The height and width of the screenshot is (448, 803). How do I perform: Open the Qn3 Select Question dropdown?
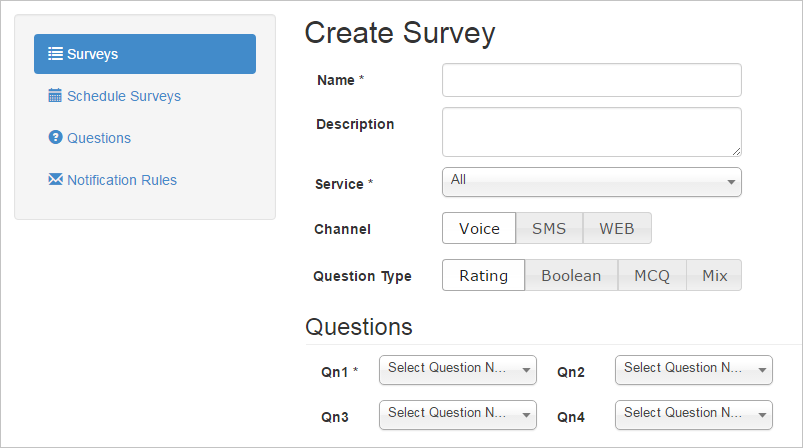pyautogui.click(x=458, y=415)
